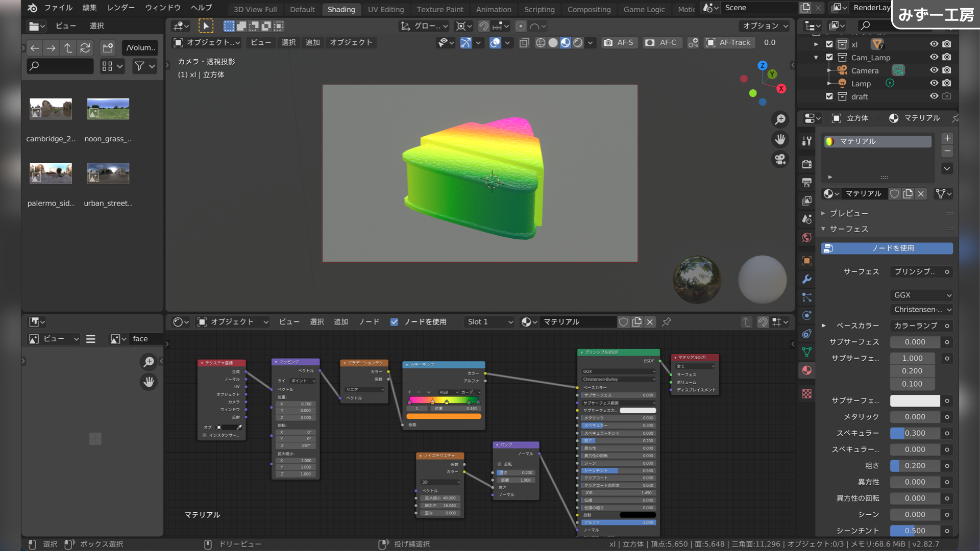Viewport: 980px width, 551px height.
Task: Remove the selected material slot
Action: click(x=947, y=151)
